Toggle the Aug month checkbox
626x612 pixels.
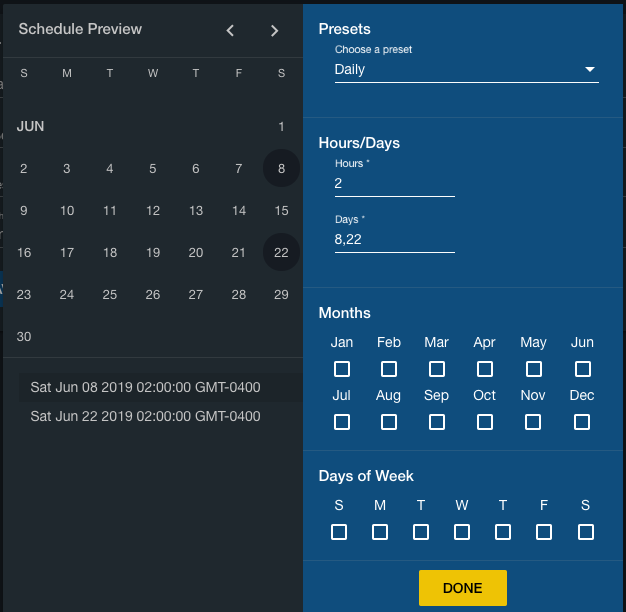(x=389, y=422)
